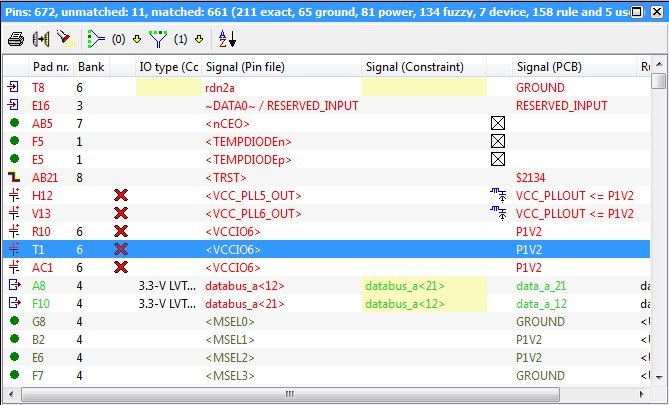Click the A-Z sort icon
669x405 pixels.
click(x=227, y=39)
